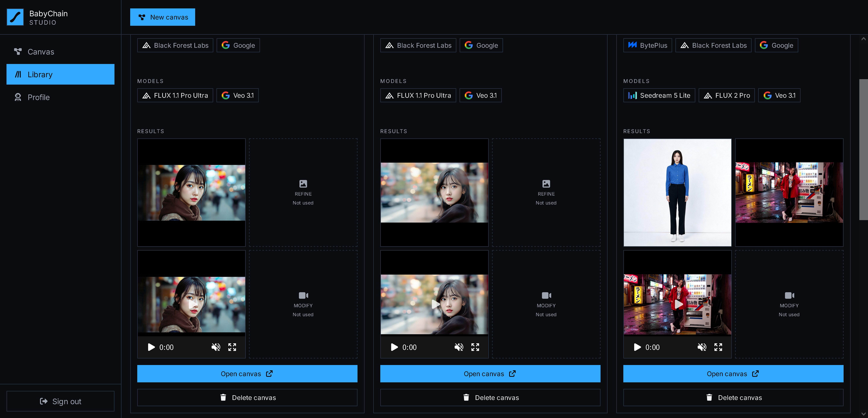This screenshot has height=418, width=868.
Task: Click the BabyChain Studio logo icon
Action: pos(15,17)
